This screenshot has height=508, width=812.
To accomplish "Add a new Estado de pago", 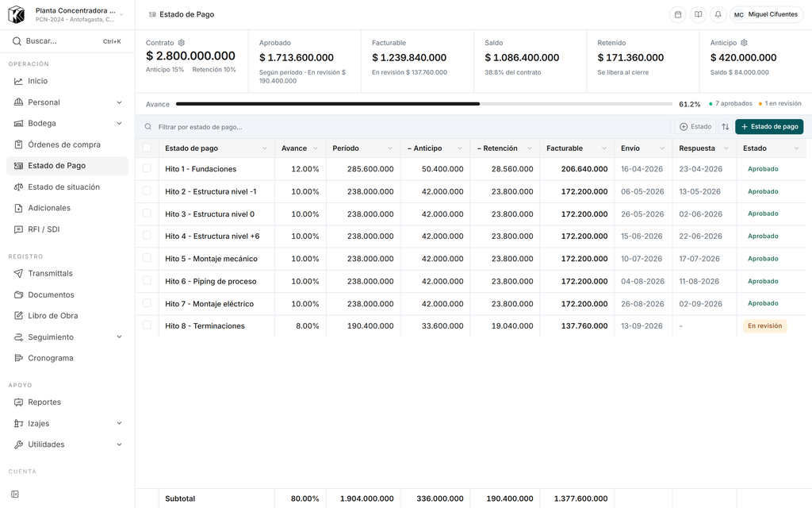I will pyautogui.click(x=769, y=126).
